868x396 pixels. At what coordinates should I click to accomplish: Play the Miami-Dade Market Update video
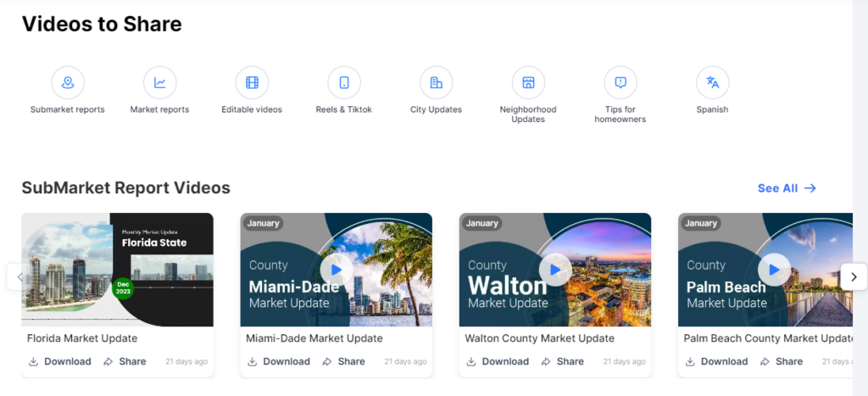point(337,270)
